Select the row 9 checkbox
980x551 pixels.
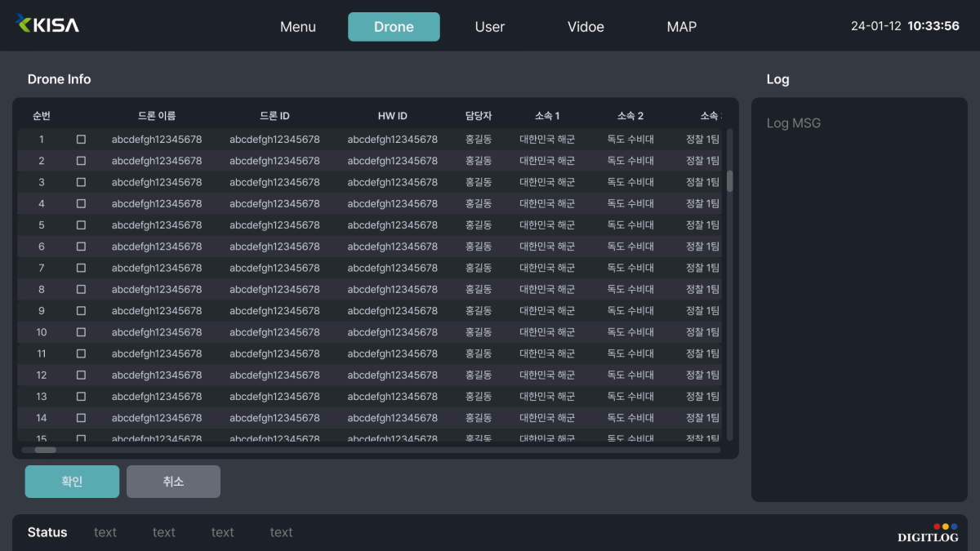click(x=81, y=311)
